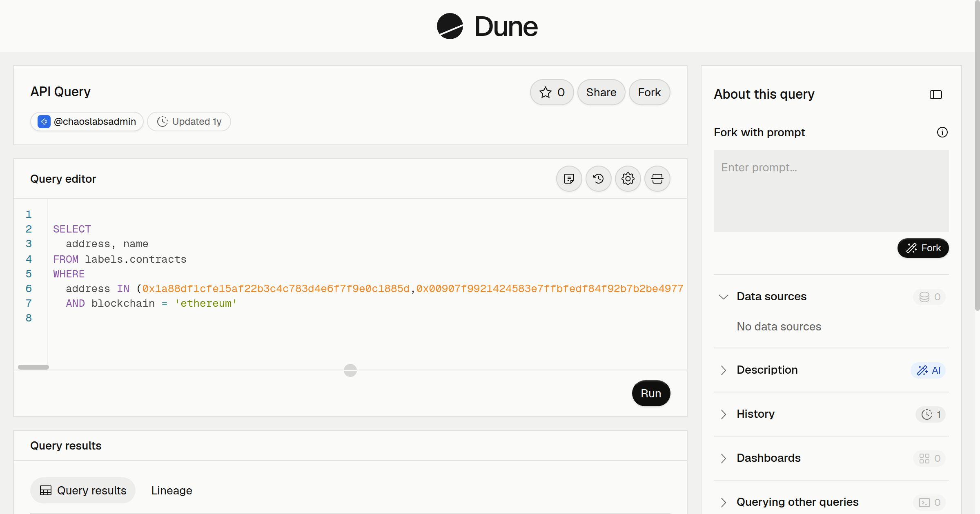This screenshot has height=514, width=980.
Task: Fork the query from header
Action: tap(649, 92)
